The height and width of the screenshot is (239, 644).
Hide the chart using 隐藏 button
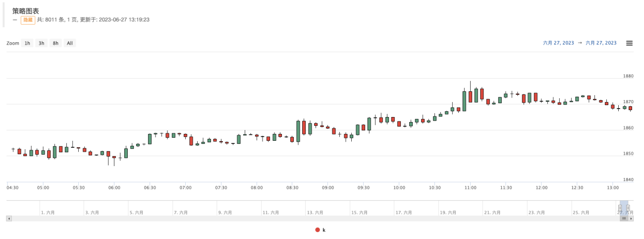(28, 20)
